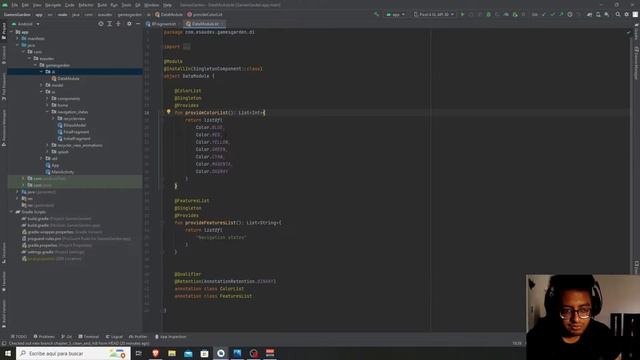Viewport: 640px width, 360px height.
Task: Expand all in Project panel header
Action: click(110, 24)
